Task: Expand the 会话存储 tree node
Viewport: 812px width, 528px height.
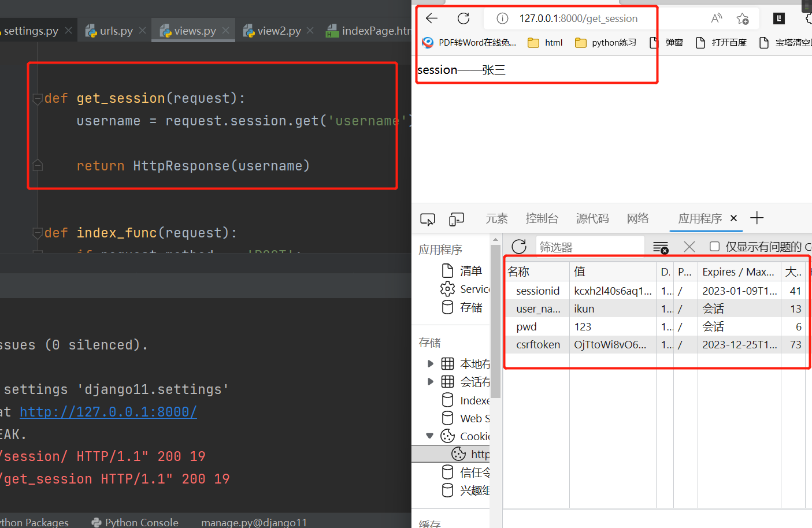Action: [430, 381]
